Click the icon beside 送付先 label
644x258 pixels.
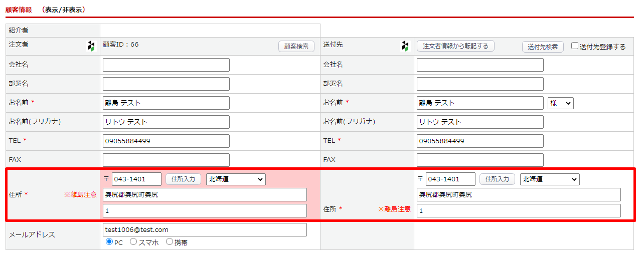[405, 46]
